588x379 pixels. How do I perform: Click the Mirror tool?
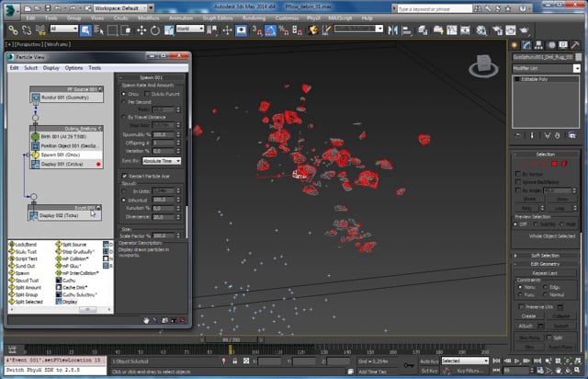(392, 30)
